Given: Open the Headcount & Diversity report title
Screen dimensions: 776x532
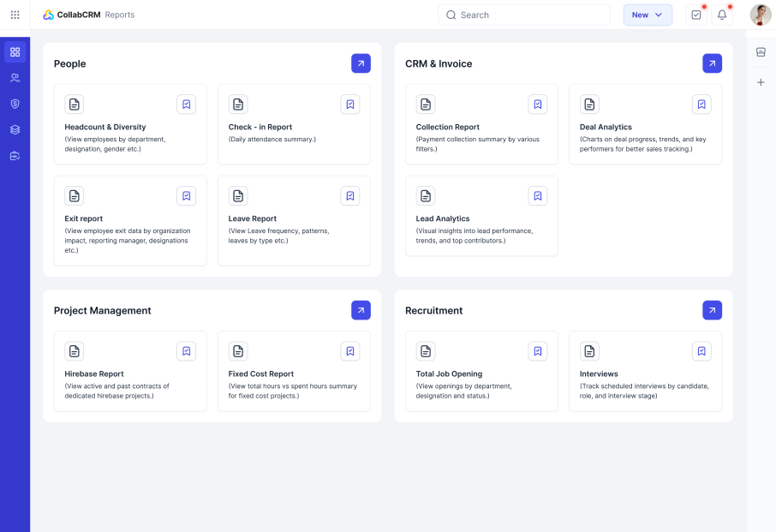Looking at the screenshot, I should click(x=104, y=127).
